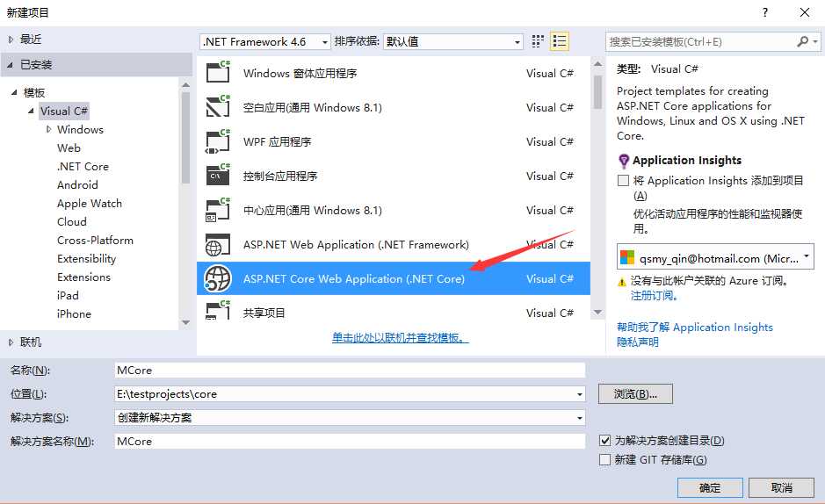825x504 pixels.
Task: Click the ASP.NET Web Application (.NET Framework) globe icon
Action: (x=218, y=244)
